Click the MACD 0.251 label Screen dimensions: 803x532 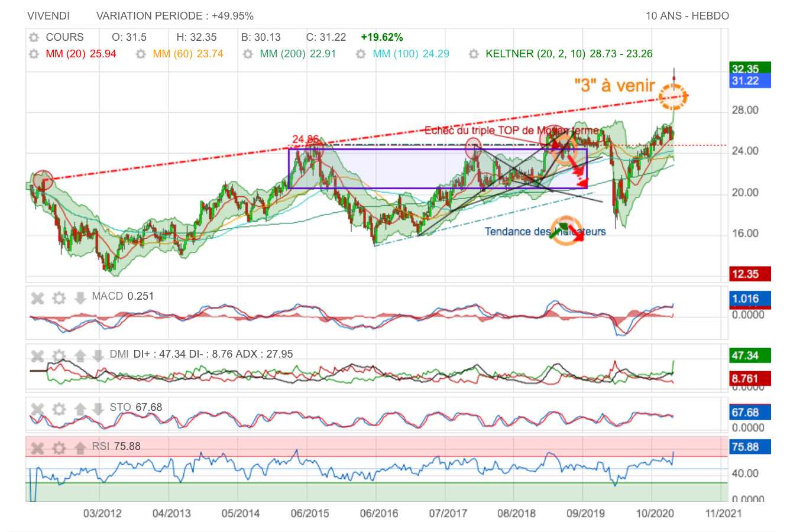[123, 296]
